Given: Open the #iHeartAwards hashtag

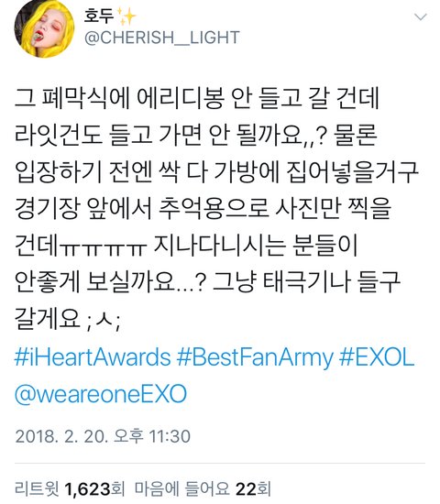Looking at the screenshot, I should [93, 357].
